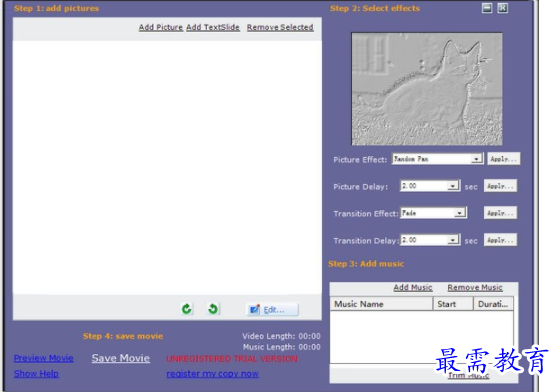The height and width of the screenshot is (392, 557).
Task: Click the Add Picture link
Action: (161, 27)
